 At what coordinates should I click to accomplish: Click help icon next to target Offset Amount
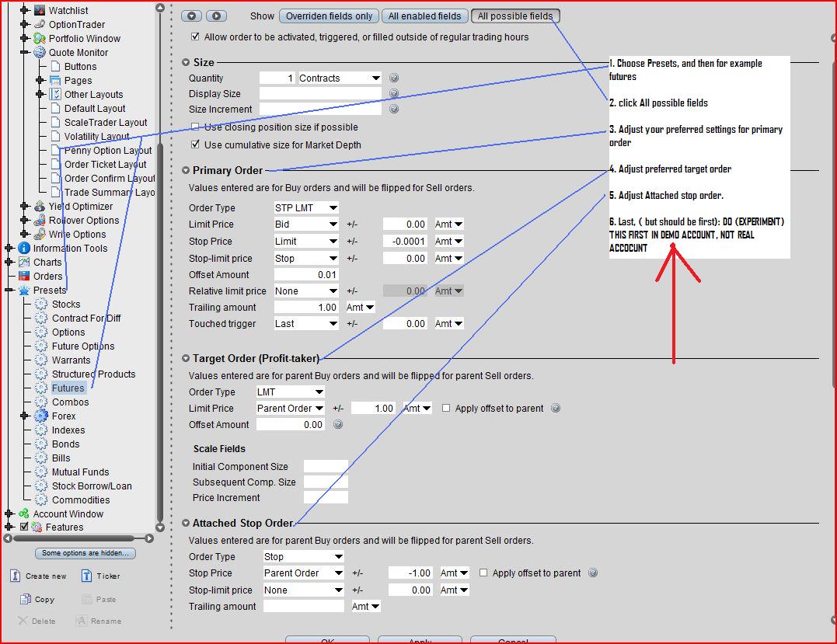(x=338, y=424)
